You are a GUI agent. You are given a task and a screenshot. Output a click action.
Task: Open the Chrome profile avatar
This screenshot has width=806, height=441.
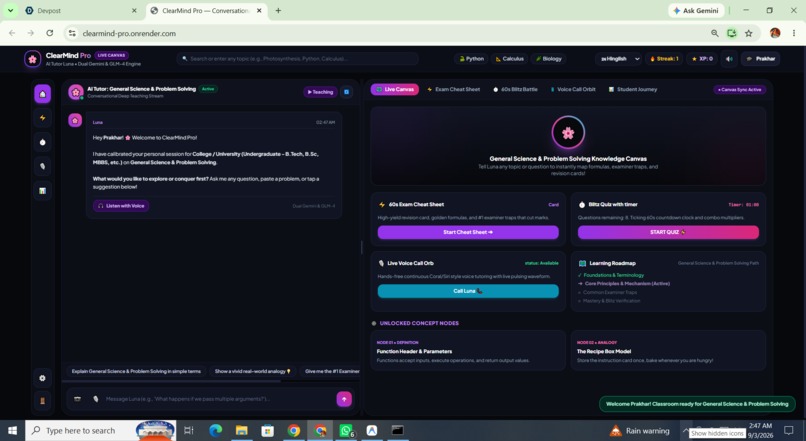(775, 33)
